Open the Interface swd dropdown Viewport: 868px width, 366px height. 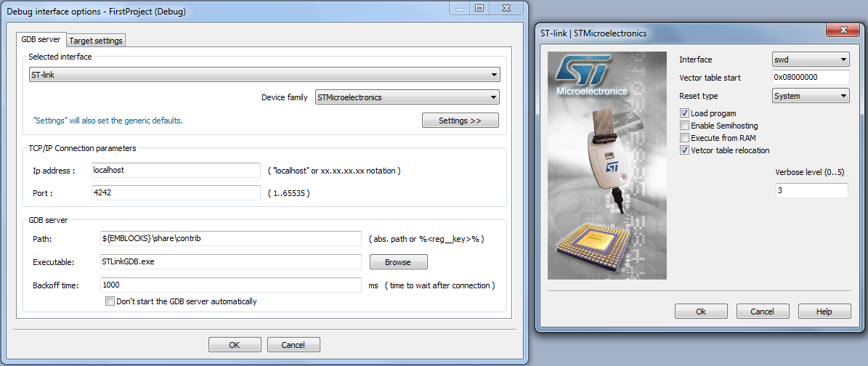point(811,60)
